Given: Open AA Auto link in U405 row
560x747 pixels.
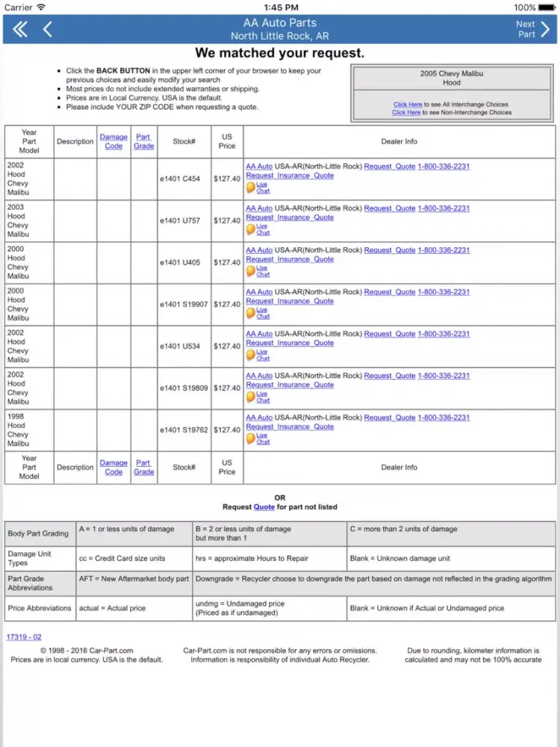Looking at the screenshot, I should coord(259,250).
